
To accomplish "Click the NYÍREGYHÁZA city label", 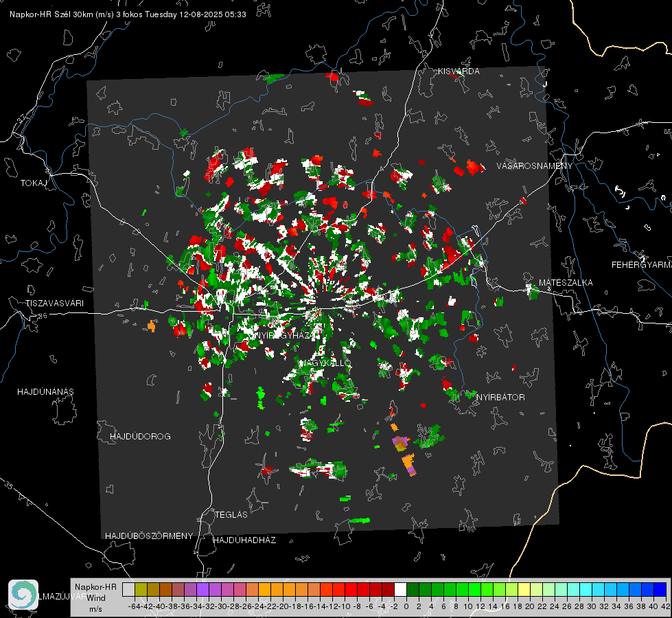I will [287, 335].
